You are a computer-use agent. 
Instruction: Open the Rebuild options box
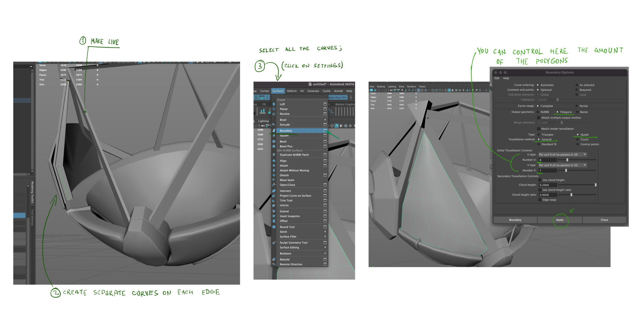coord(325,260)
